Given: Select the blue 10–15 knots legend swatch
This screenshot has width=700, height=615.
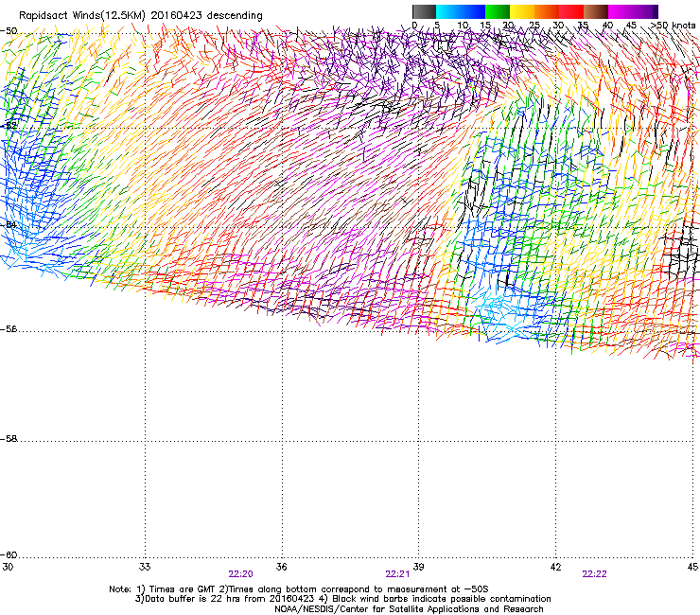Looking at the screenshot, I should [473, 11].
